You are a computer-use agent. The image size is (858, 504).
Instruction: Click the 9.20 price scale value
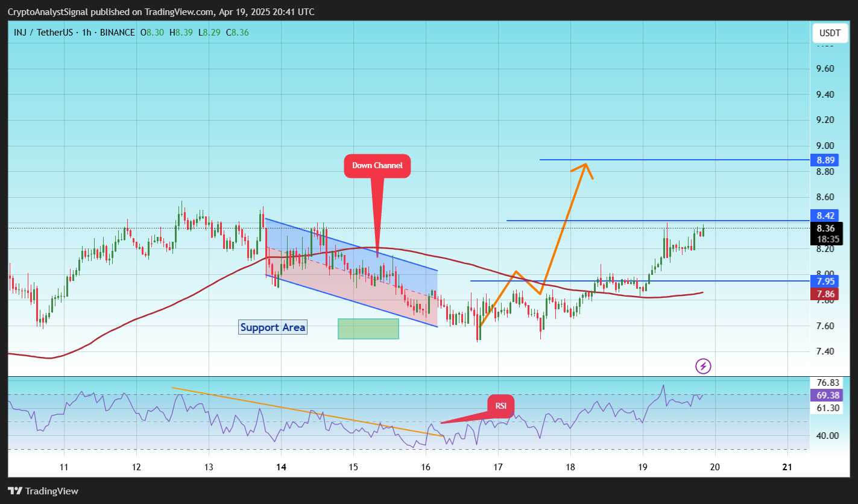coord(825,120)
